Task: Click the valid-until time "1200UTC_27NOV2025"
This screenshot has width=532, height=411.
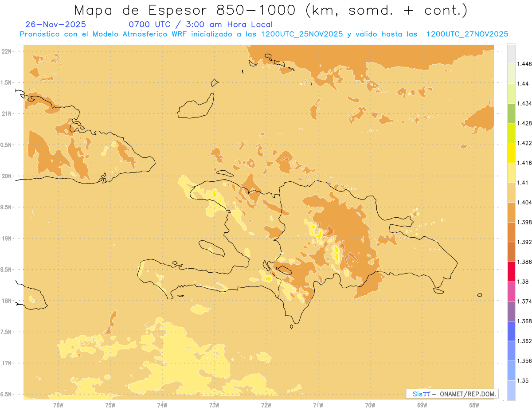Action: [x=467, y=34]
